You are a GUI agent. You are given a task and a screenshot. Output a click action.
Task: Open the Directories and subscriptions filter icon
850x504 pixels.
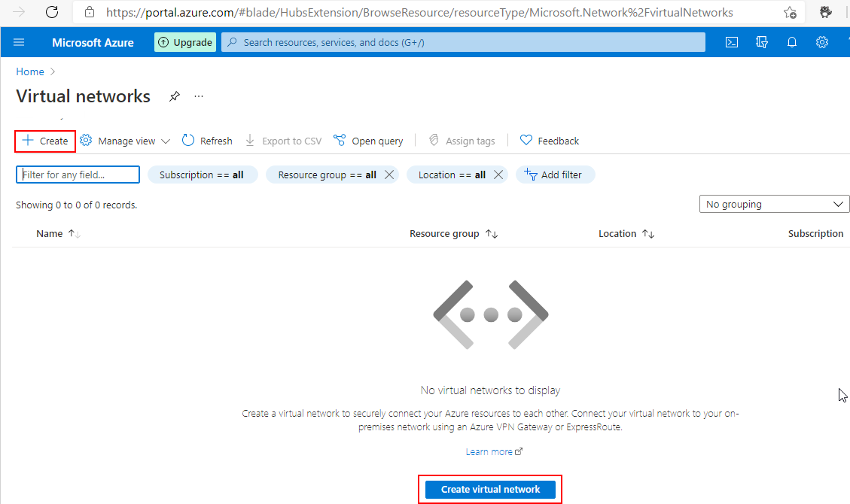(x=761, y=42)
